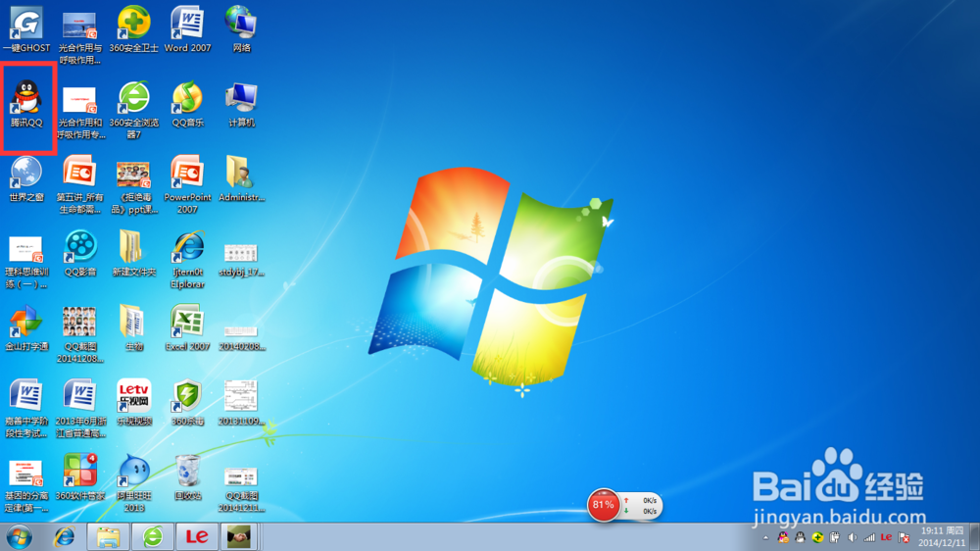Viewport: 980px width, 551px height.
Task: Select the Word 2007 shortcut
Action: coord(187,30)
